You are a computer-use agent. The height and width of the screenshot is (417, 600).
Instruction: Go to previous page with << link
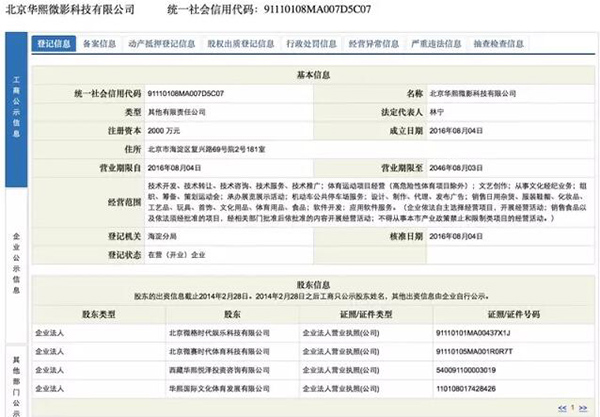[562, 408]
